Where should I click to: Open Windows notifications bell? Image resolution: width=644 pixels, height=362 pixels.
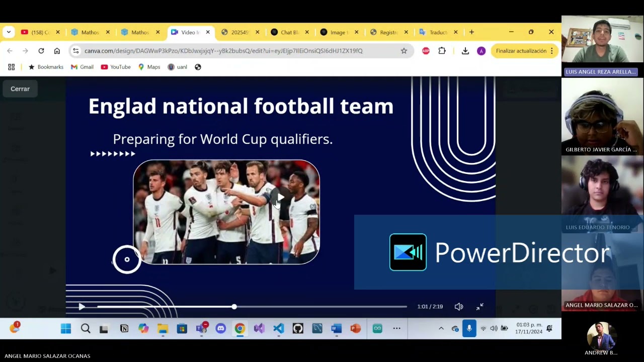pos(549,329)
